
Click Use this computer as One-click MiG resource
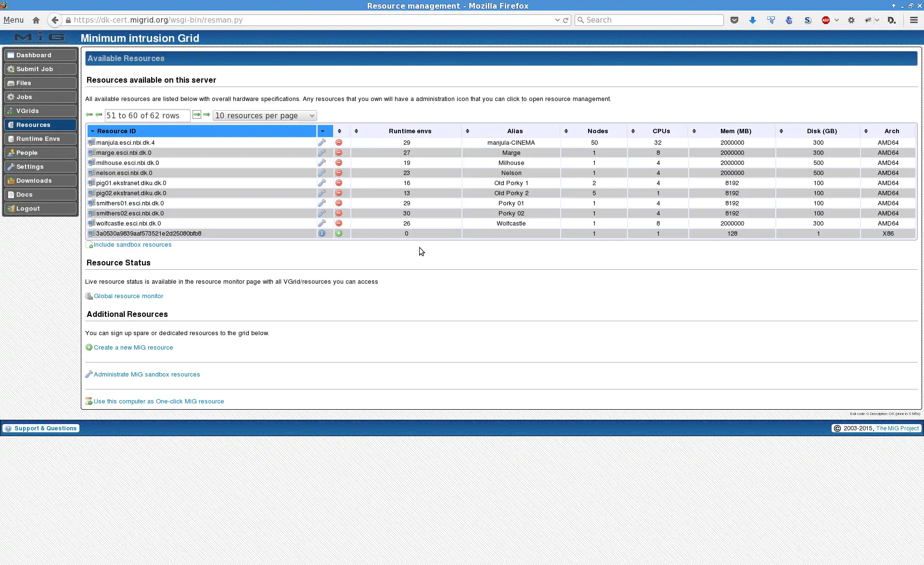click(158, 401)
